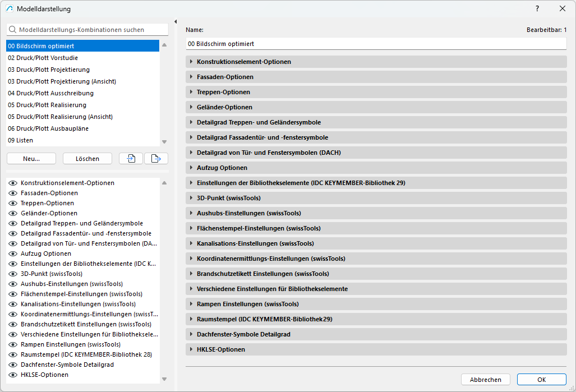576x392 pixels.
Task: Click the Name input field
Action: point(376,44)
